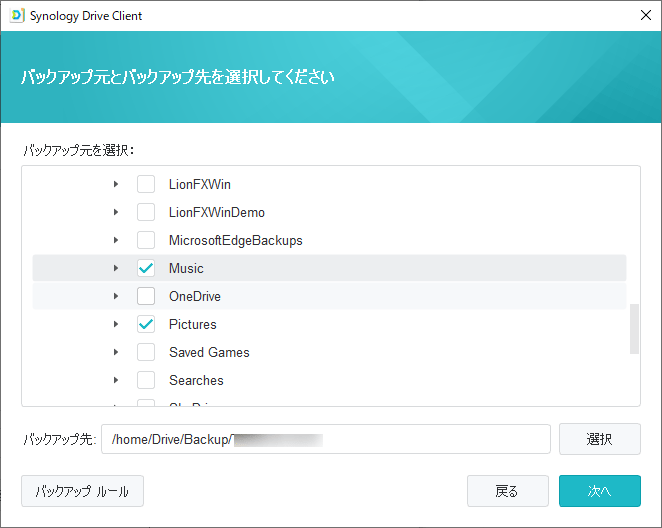
Task: Open バックアップ ルール (Backup rules)
Action: click(x=82, y=491)
